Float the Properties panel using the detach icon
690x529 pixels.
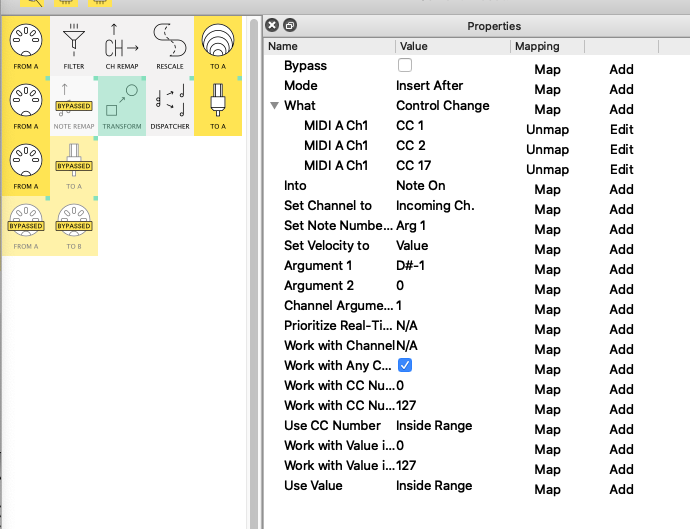290,25
